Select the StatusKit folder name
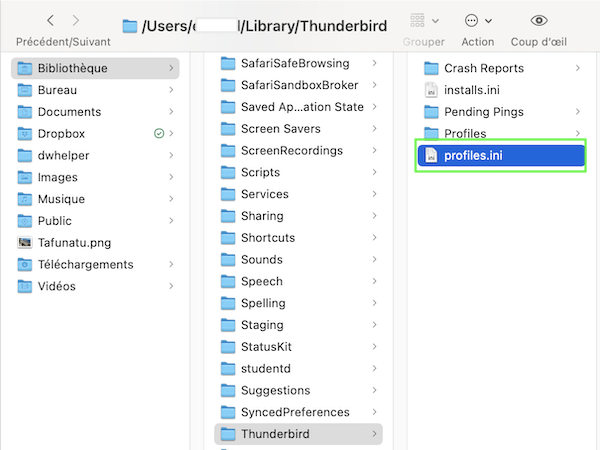This screenshot has width=600, height=450. point(266,347)
